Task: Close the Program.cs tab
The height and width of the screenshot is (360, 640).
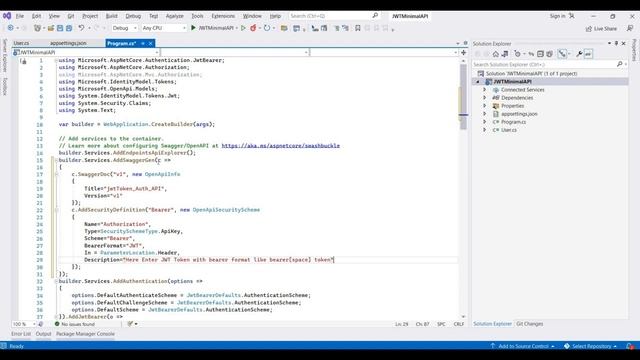Action: tap(151, 43)
